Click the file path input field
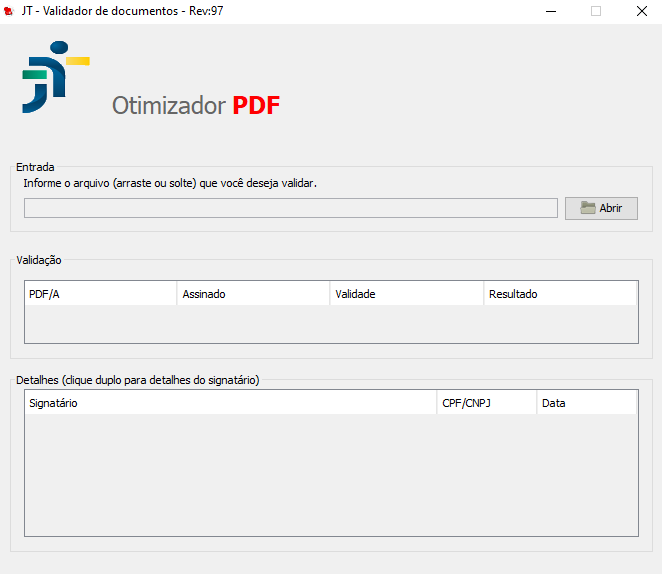 click(x=290, y=208)
